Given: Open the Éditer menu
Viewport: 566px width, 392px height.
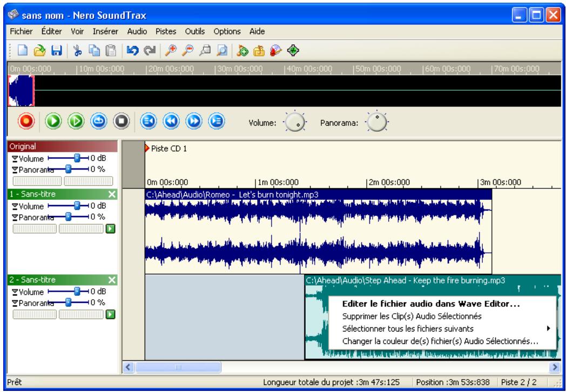Looking at the screenshot, I should tap(52, 31).
